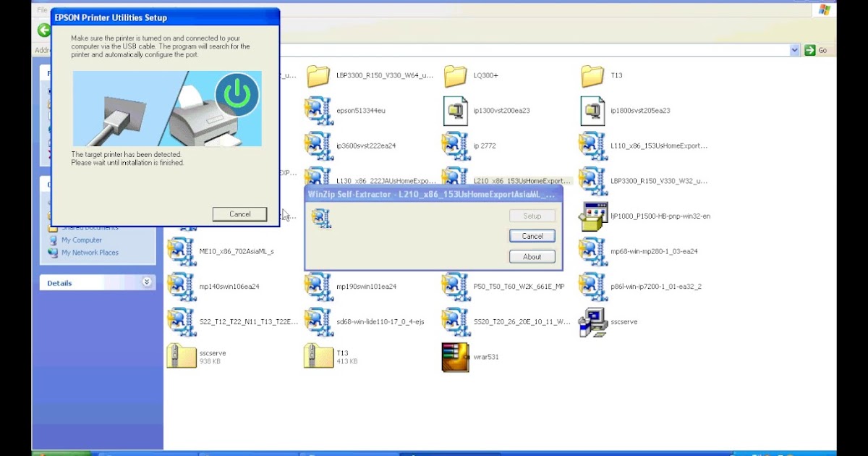The image size is (868, 456).
Task: Select the sd68-win-lide110-17_0_4-ejs installer icon
Action: [x=318, y=321]
